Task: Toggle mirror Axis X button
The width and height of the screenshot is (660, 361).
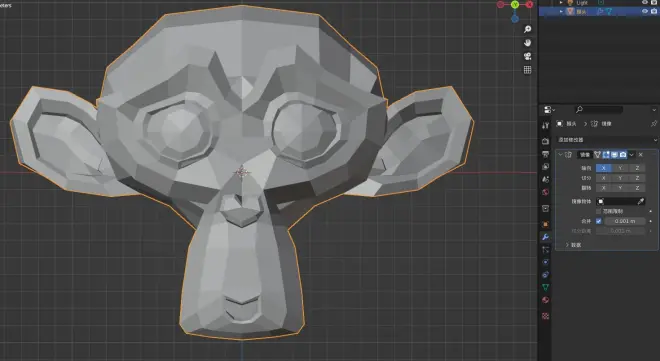Action: coord(604,168)
